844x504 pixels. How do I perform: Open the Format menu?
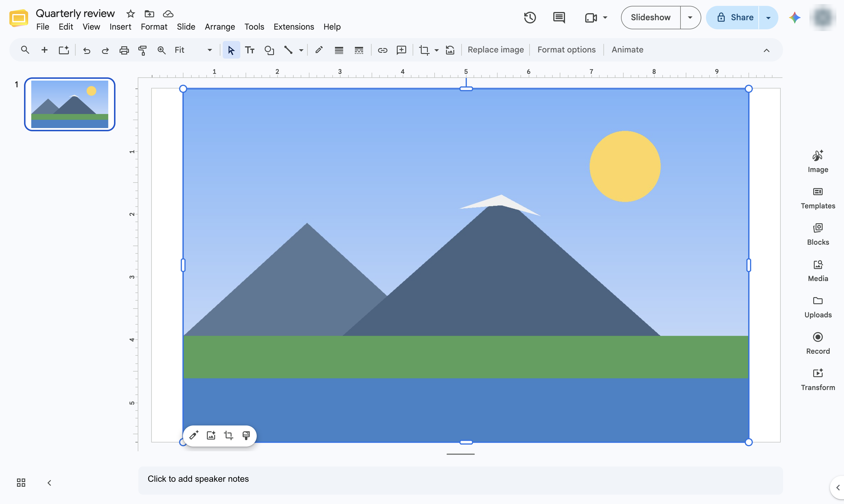[x=154, y=27]
